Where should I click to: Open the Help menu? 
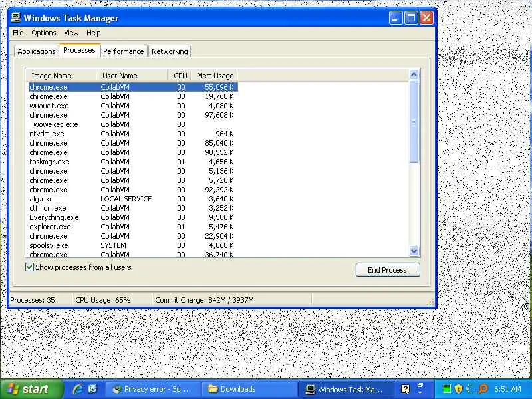pos(93,33)
